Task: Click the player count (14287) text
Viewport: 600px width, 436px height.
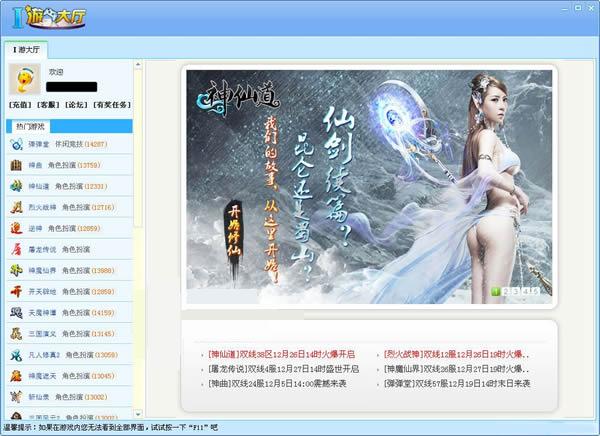Action: click(95, 144)
